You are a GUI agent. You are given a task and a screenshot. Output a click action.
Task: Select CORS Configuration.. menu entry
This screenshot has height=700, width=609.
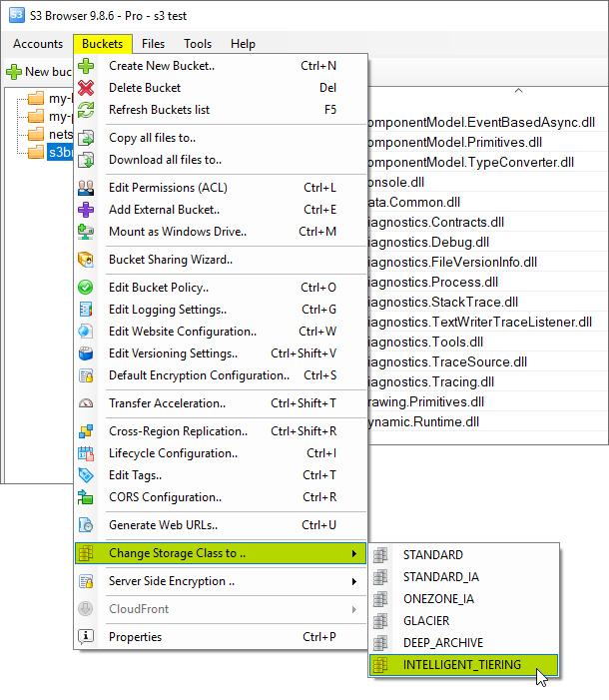click(221, 497)
